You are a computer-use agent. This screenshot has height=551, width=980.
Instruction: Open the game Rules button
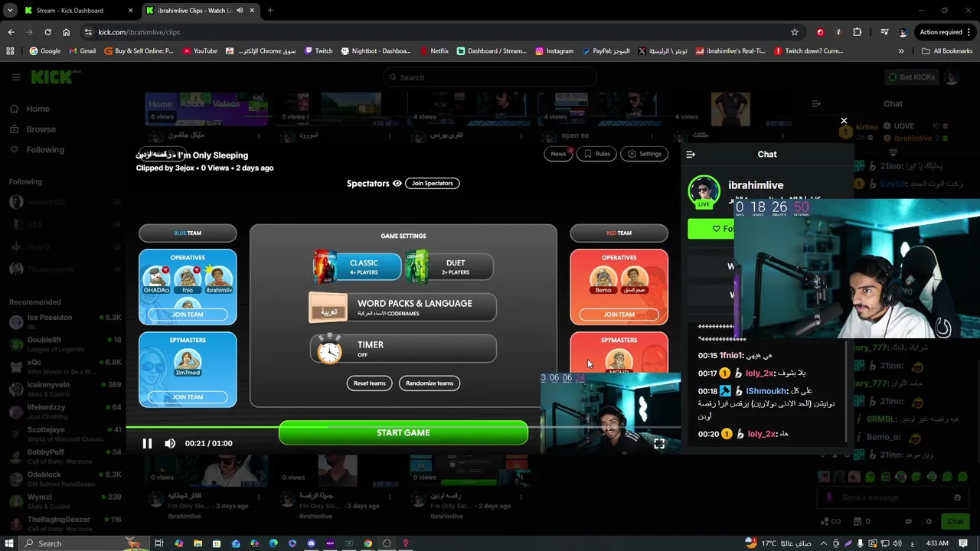(596, 154)
